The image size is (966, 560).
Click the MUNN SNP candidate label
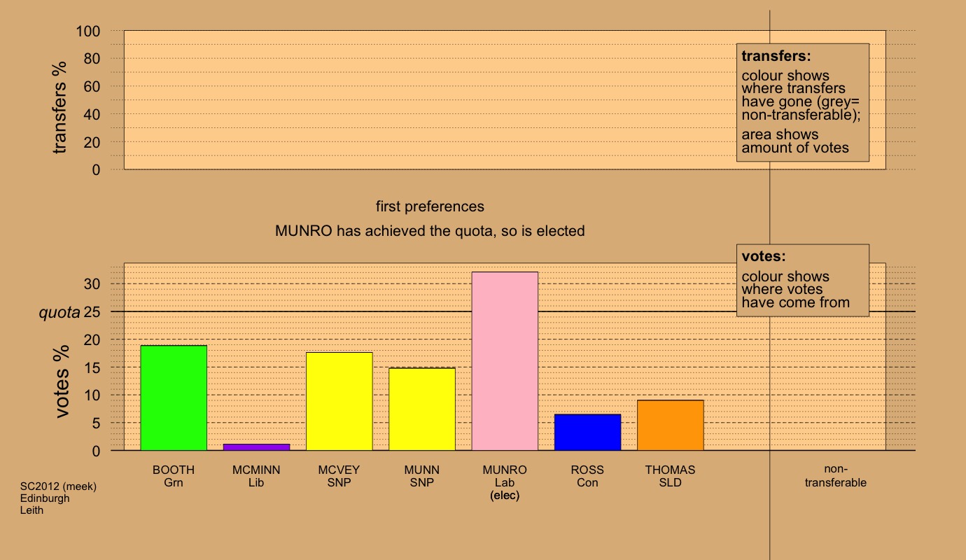point(422,476)
